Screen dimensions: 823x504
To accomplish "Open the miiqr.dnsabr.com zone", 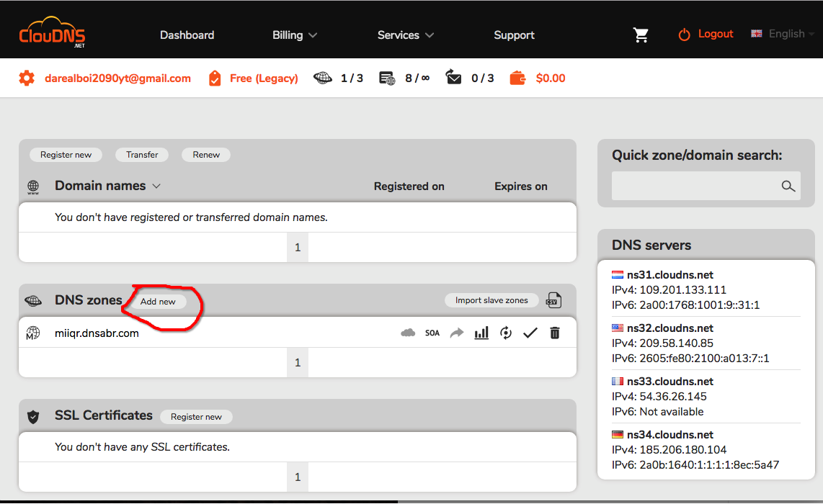I will pyautogui.click(x=97, y=333).
